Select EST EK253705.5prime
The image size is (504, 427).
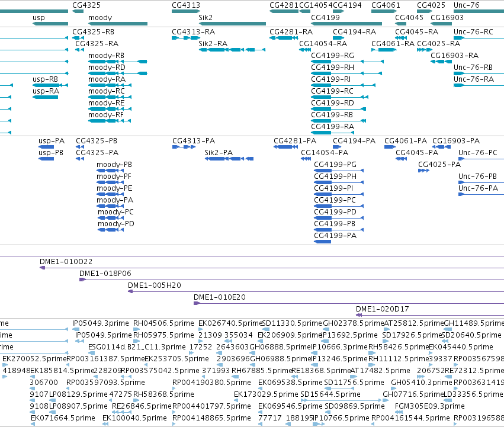[x=177, y=359]
